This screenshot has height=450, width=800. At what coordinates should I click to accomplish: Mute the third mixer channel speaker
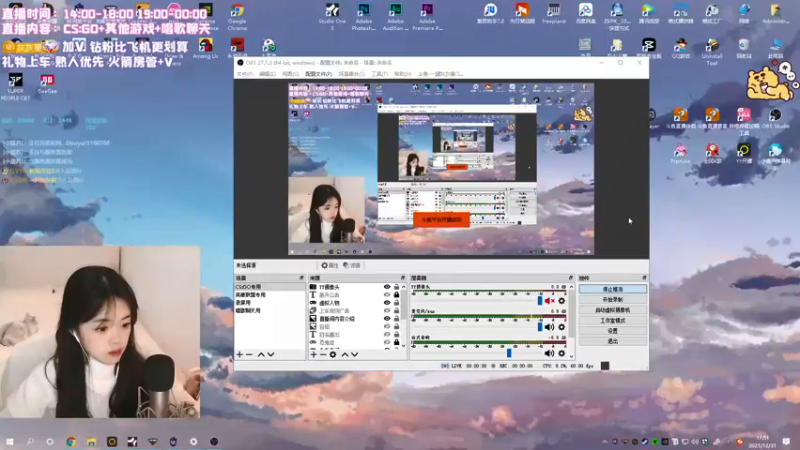(549, 353)
